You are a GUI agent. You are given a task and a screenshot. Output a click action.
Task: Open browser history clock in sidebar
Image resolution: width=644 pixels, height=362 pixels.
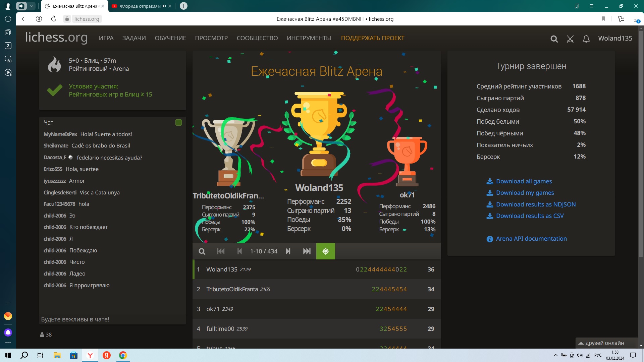8,19
